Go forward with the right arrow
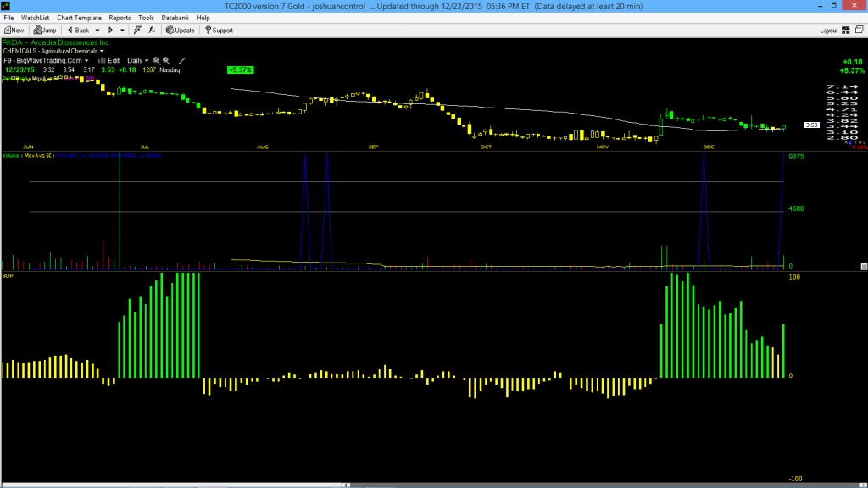Screen dimensions: 868x488 pyautogui.click(x=110, y=30)
